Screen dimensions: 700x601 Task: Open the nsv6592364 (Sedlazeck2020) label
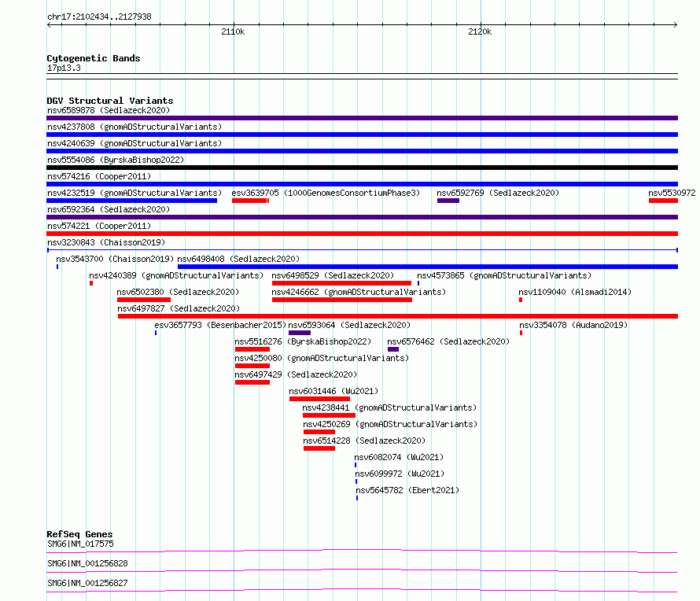[x=109, y=209]
